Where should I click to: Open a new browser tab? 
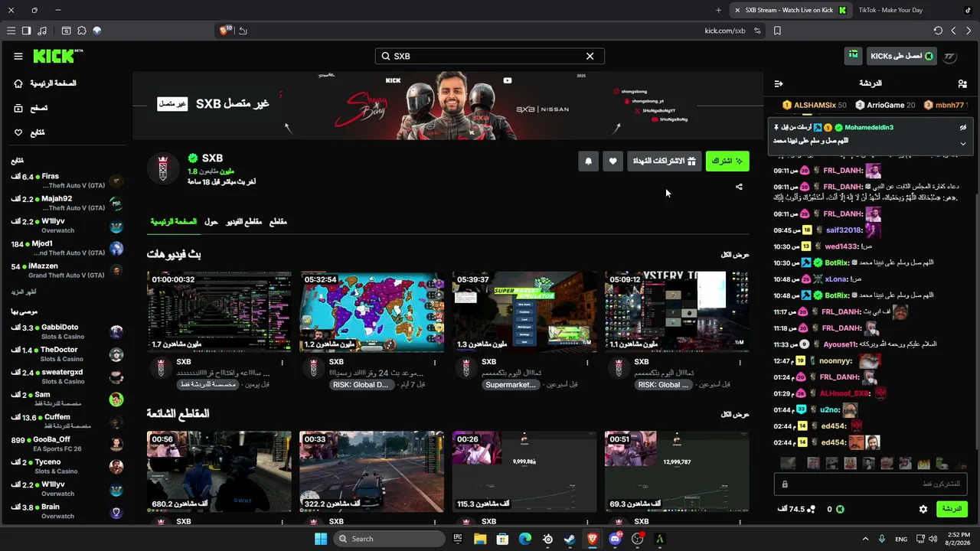(718, 10)
